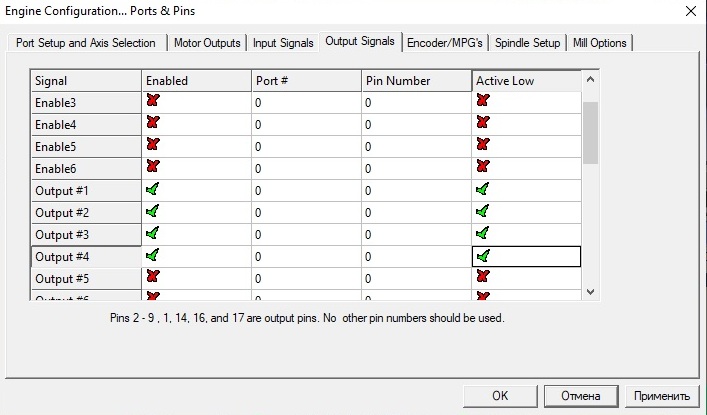Toggle Enable6 Active Low red X
The width and height of the screenshot is (707, 415).
[483, 167]
